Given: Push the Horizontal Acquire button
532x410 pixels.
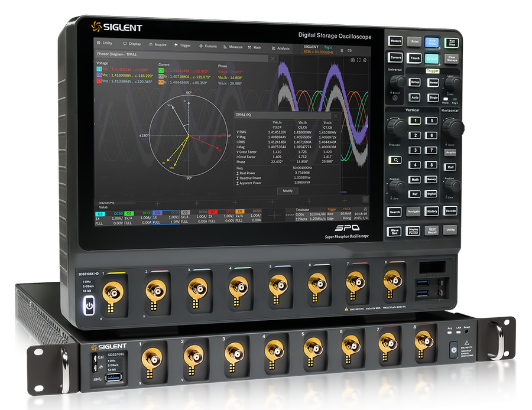Looking at the screenshot, I should point(450,152).
